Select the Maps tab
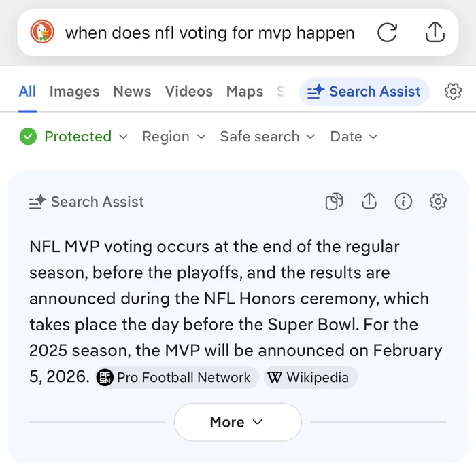The height and width of the screenshot is (473, 476). [x=244, y=92]
